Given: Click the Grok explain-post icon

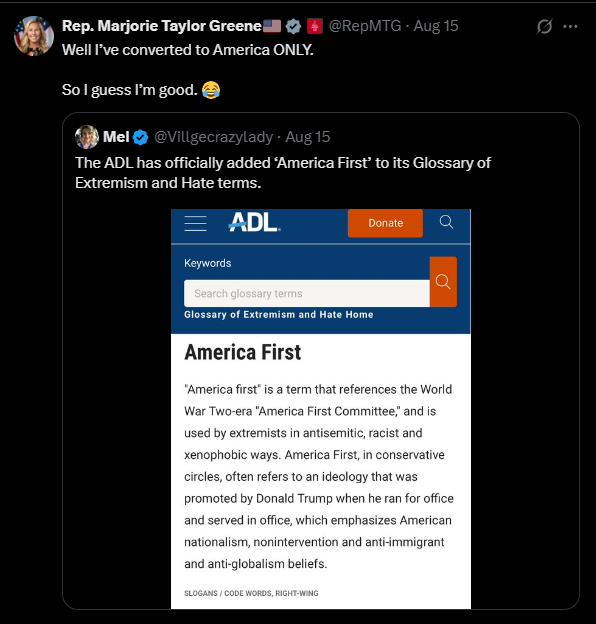Looking at the screenshot, I should (x=544, y=27).
